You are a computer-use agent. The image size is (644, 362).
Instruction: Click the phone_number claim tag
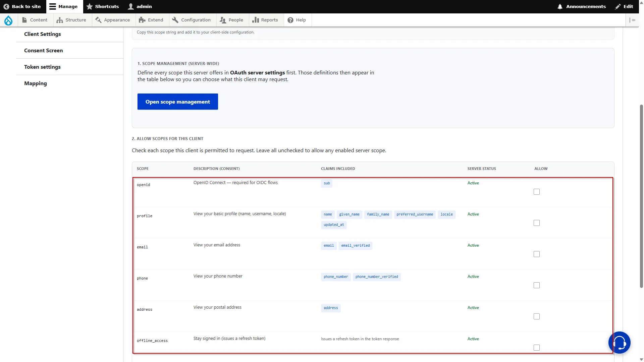point(336,277)
